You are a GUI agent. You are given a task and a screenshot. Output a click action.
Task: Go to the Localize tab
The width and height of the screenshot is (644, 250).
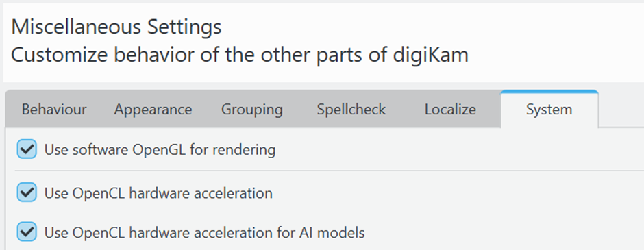[450, 110]
